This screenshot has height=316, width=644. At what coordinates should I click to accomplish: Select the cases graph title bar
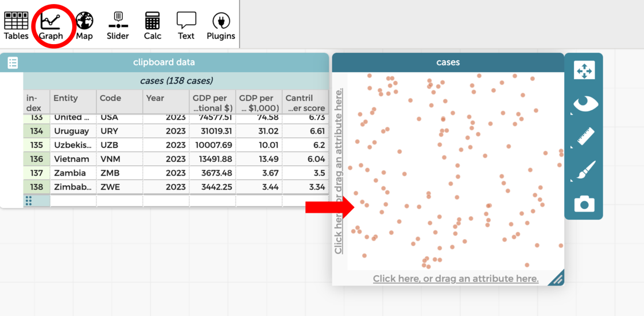tap(448, 62)
